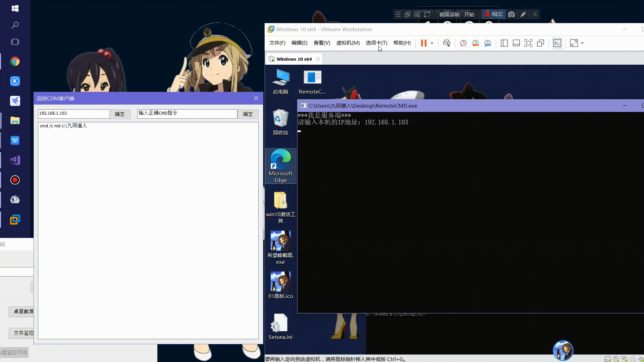Click the RemoteCMD.exe console title bar
Image resolution: width=644 pixels, height=362 pixels.
471,106
